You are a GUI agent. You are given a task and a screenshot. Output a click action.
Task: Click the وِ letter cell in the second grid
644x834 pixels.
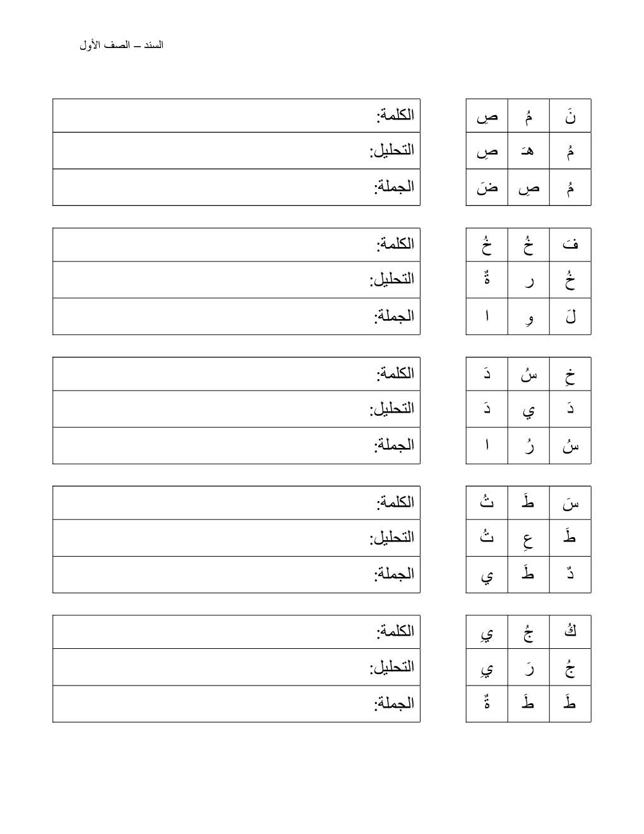pos(528,317)
